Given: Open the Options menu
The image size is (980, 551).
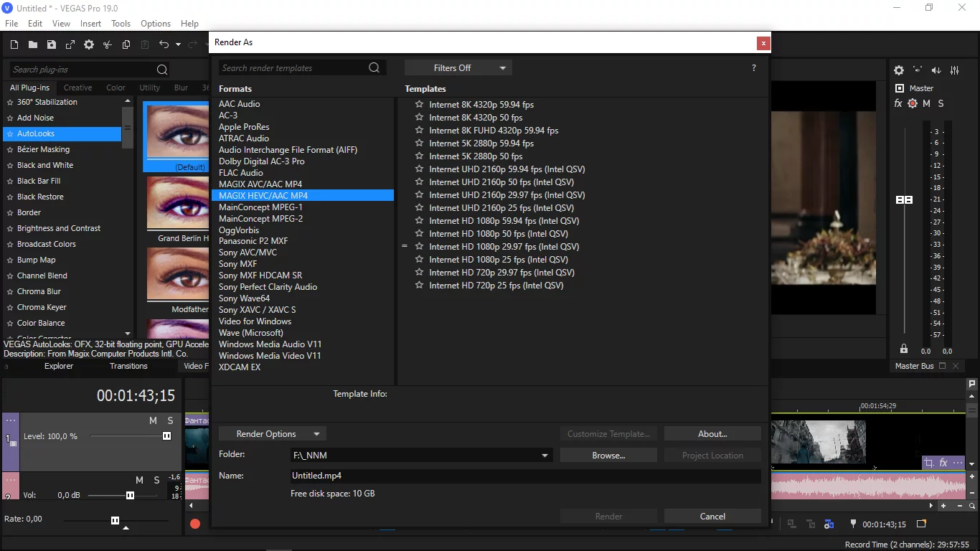Looking at the screenshot, I should pyautogui.click(x=156, y=24).
